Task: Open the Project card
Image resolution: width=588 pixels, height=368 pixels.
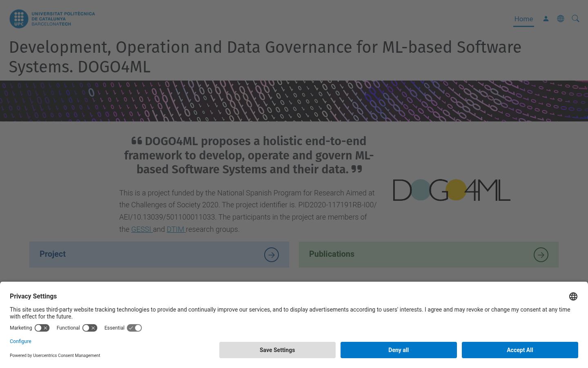Action: pos(159,254)
